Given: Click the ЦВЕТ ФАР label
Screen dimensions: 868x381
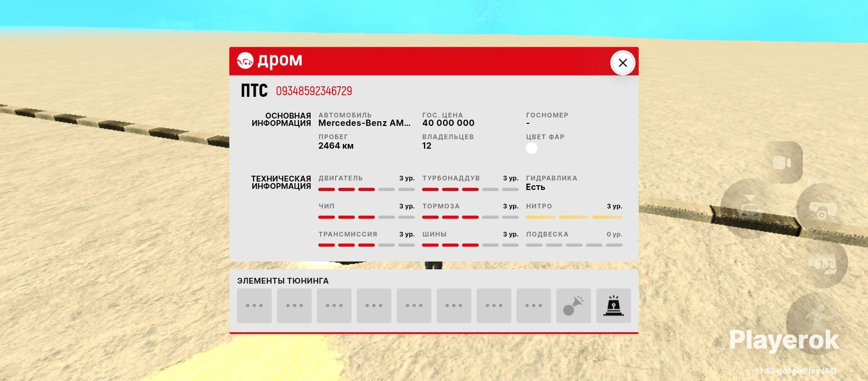Looking at the screenshot, I should (x=545, y=137).
